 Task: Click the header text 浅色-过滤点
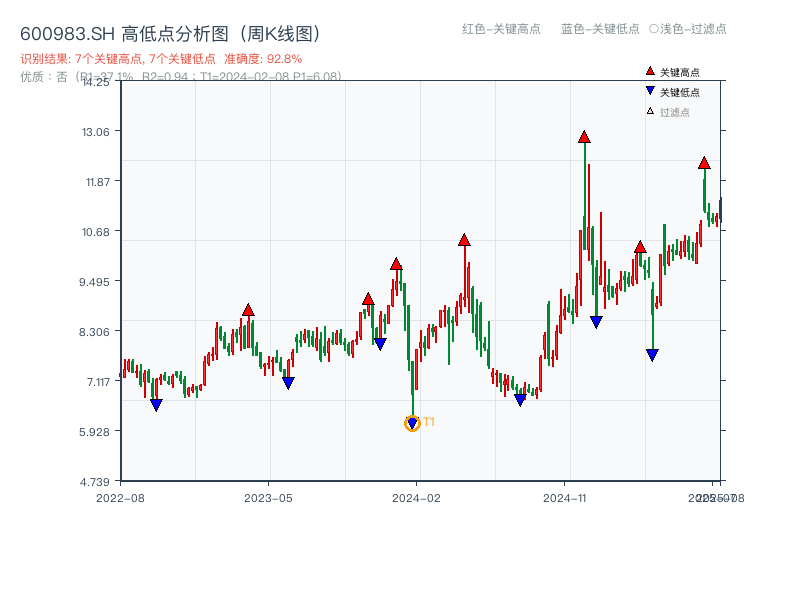pos(693,29)
